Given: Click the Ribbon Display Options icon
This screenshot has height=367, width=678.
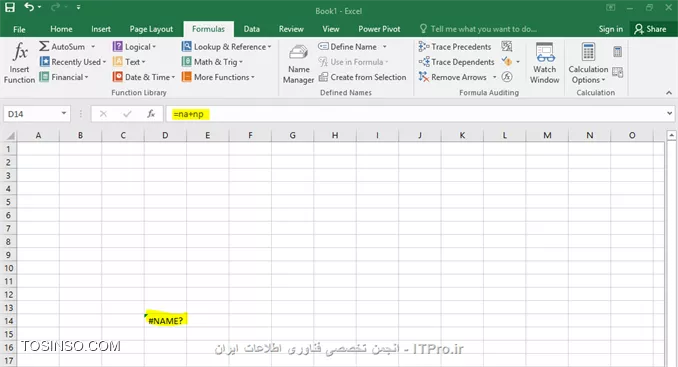Looking at the screenshot, I should [610, 7].
